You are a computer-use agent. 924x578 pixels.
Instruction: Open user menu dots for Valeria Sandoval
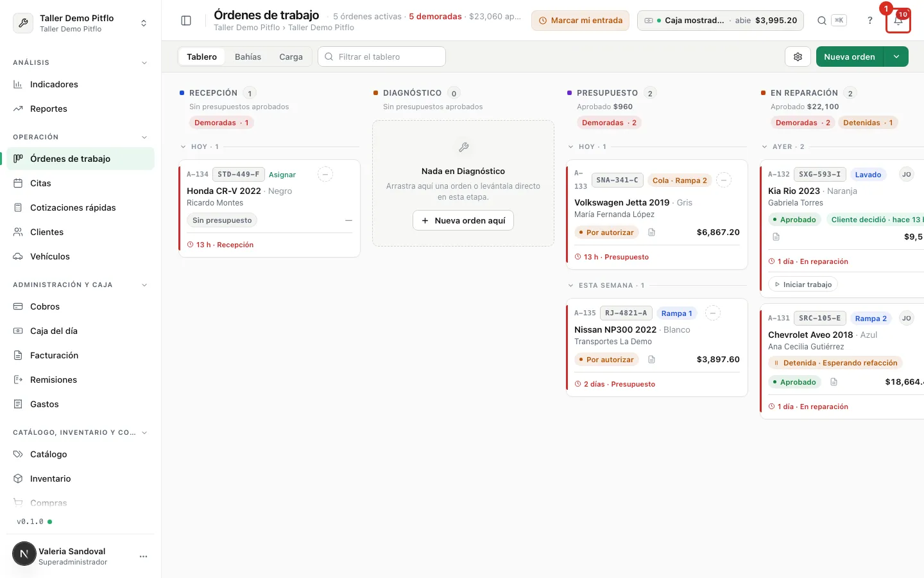pos(143,556)
